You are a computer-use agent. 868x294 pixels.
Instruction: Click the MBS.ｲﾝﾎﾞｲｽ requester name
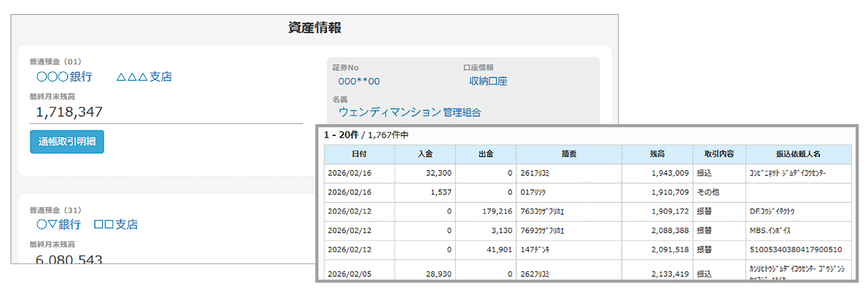770,231
